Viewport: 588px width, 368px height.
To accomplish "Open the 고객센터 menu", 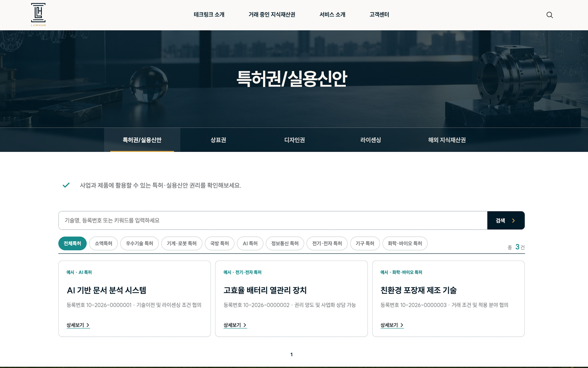I will tap(379, 15).
